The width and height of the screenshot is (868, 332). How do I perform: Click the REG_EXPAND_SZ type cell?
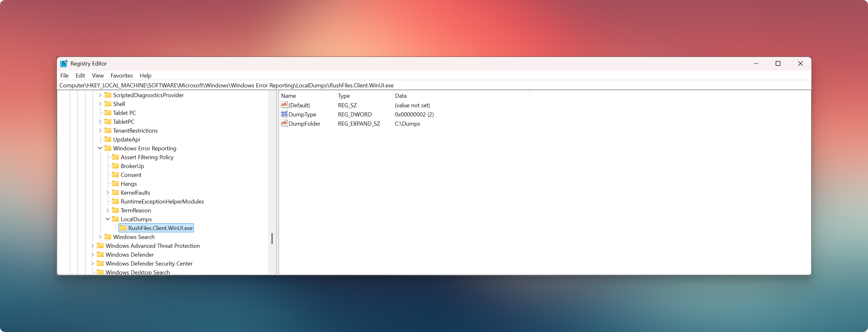click(x=359, y=123)
